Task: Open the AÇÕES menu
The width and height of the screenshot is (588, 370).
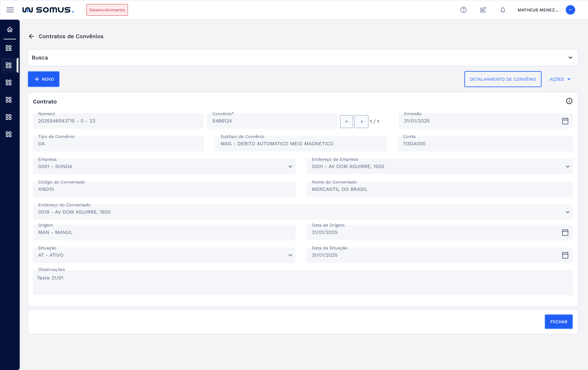Action: (x=560, y=79)
